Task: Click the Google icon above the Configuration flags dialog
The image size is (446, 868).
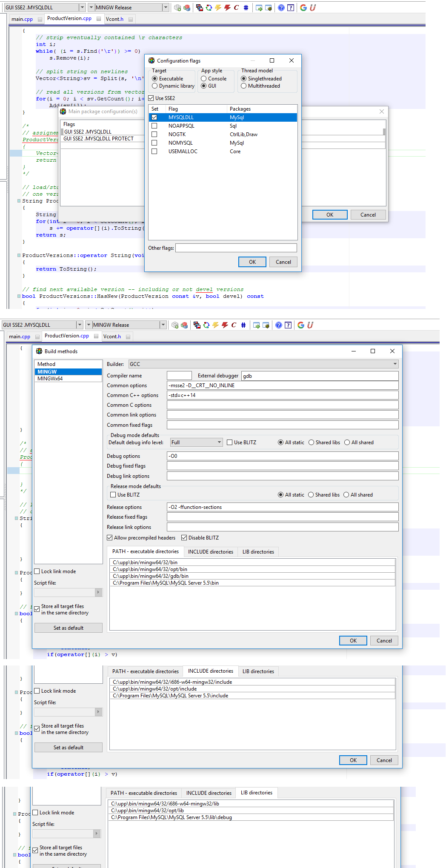Action: point(303,8)
